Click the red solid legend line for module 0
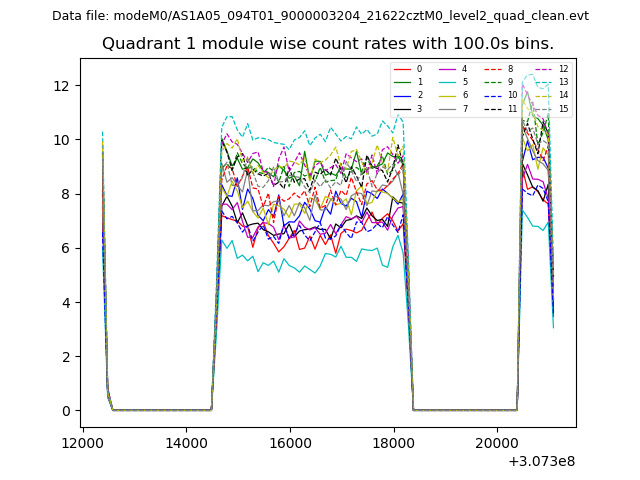The width and height of the screenshot is (640, 480). pos(401,69)
